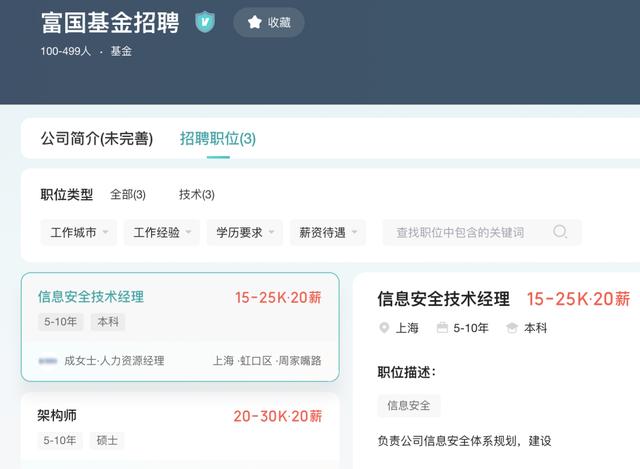Expand the 学历要求 dropdown
640x469 pixels.
[x=244, y=232]
